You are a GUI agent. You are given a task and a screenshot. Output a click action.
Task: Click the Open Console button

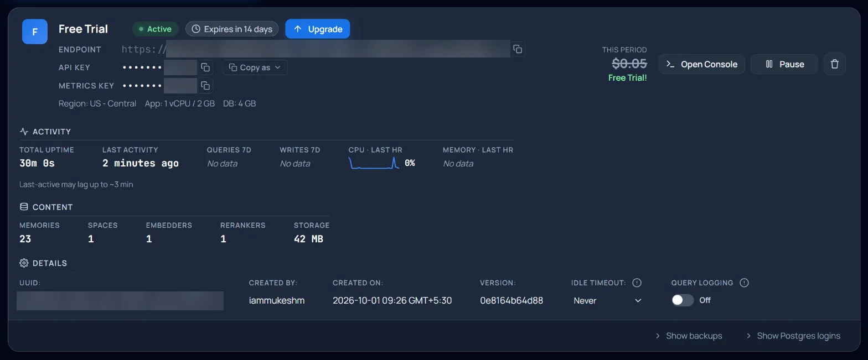click(702, 64)
